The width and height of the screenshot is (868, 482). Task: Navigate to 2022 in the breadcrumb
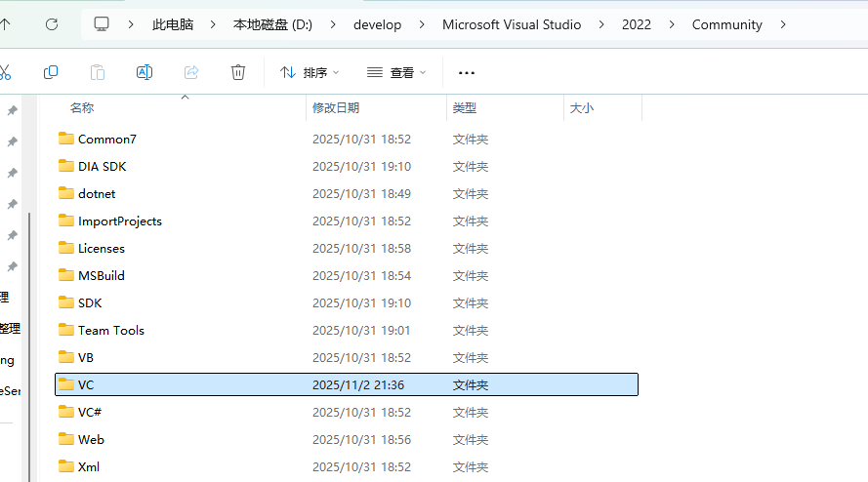point(637,24)
